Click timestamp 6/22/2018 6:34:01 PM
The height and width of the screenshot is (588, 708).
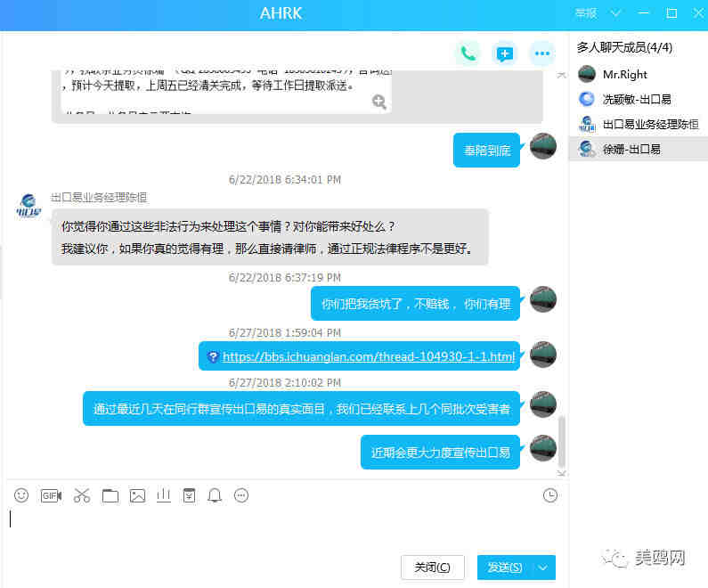(x=284, y=180)
